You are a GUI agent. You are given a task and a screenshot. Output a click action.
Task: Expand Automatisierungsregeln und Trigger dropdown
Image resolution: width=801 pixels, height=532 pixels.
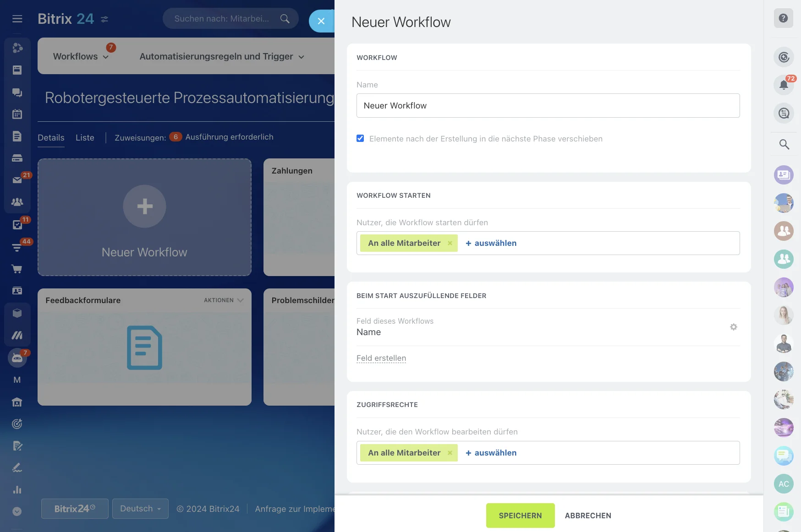click(x=222, y=56)
